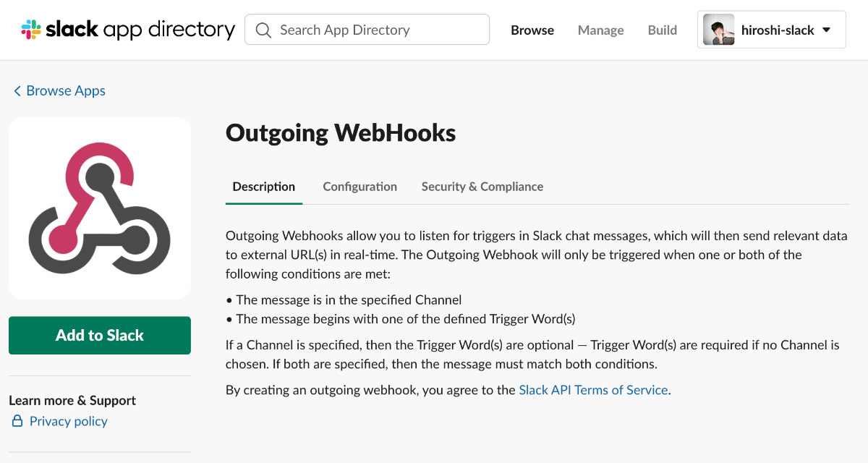
Task: Click the Outgoing WebHooks heading
Action: 341,133
